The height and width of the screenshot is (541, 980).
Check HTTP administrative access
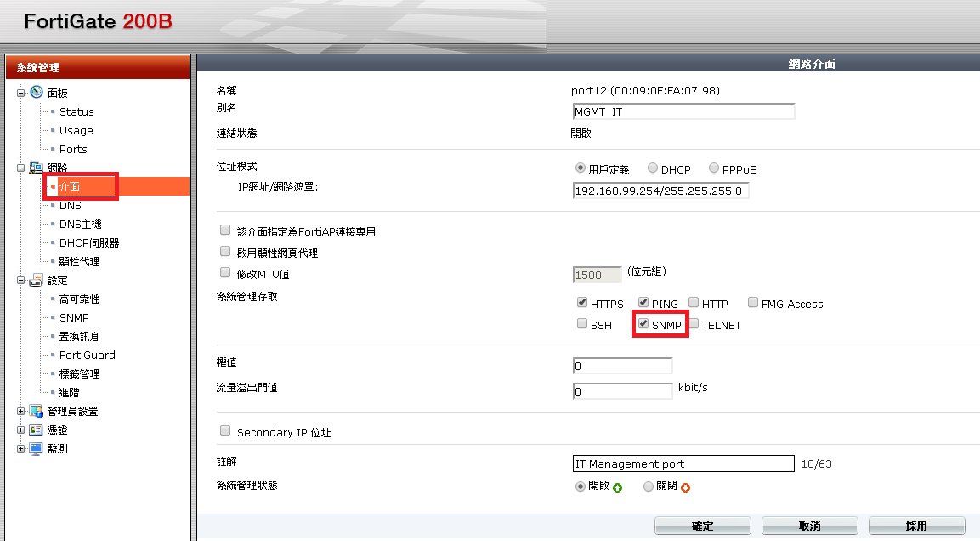coord(693,302)
